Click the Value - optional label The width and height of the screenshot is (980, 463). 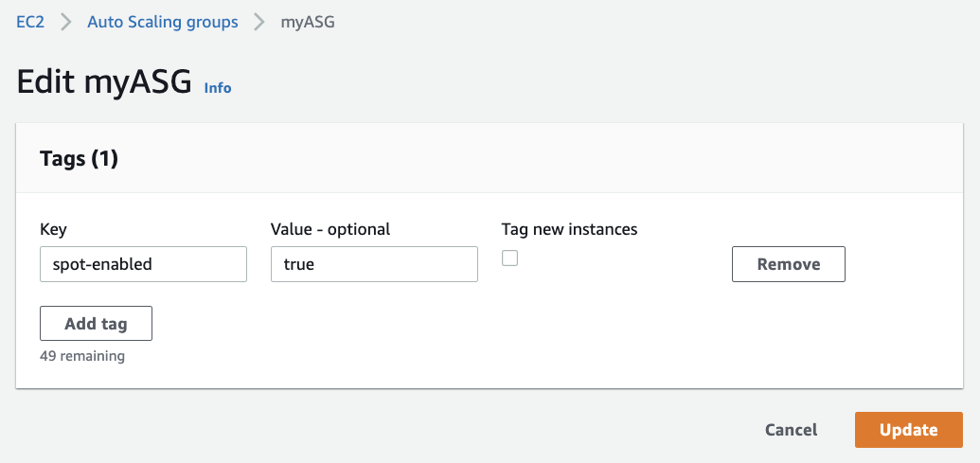click(x=330, y=229)
